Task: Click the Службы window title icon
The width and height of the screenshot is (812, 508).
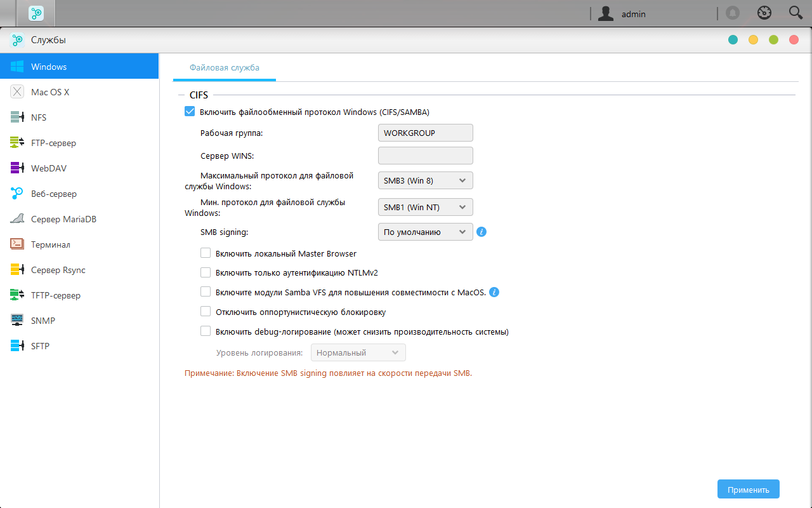Action: 17,40
